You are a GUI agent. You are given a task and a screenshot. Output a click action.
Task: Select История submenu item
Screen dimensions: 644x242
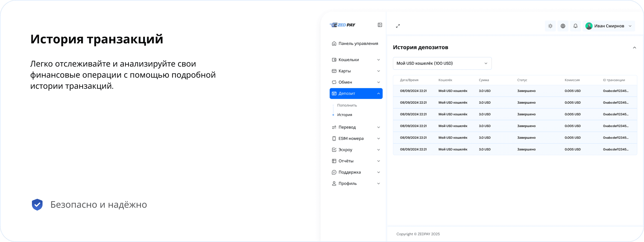pyautogui.click(x=344, y=115)
